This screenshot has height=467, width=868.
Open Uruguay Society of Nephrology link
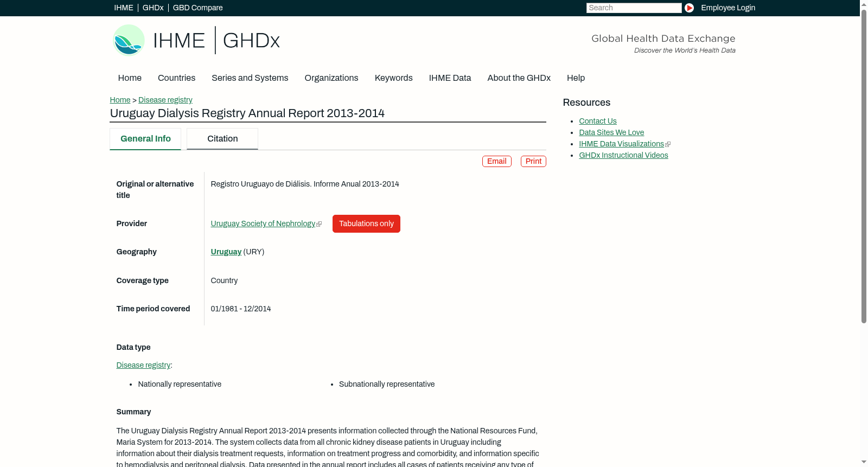(x=263, y=223)
